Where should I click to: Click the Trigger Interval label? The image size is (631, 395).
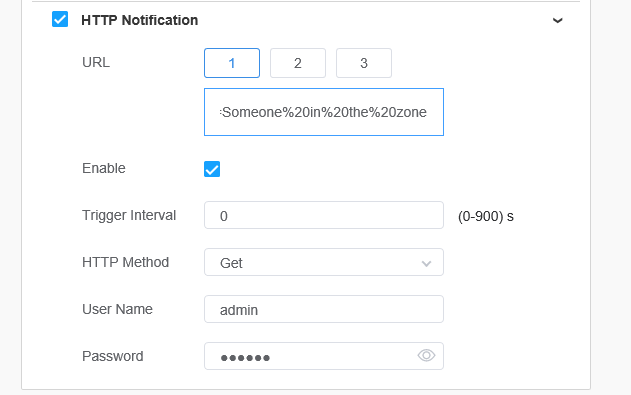tap(129, 215)
